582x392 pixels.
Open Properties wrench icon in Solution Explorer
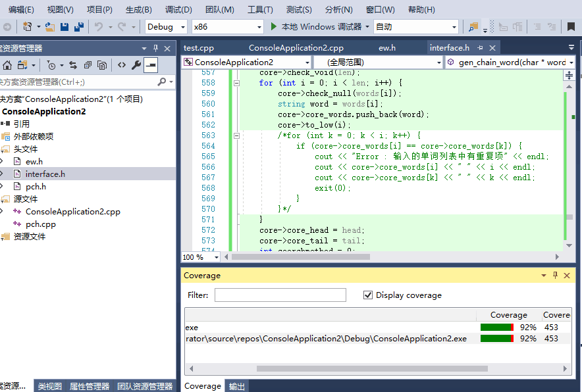[136, 65]
